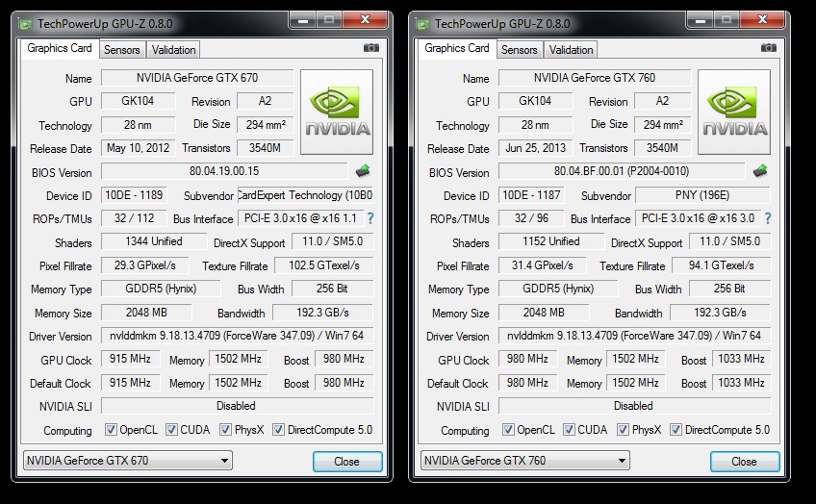816x504 pixels.
Task: Open the NVIDIA GeForce GTX 670 GPU selector dropdown
Action: pos(127,461)
